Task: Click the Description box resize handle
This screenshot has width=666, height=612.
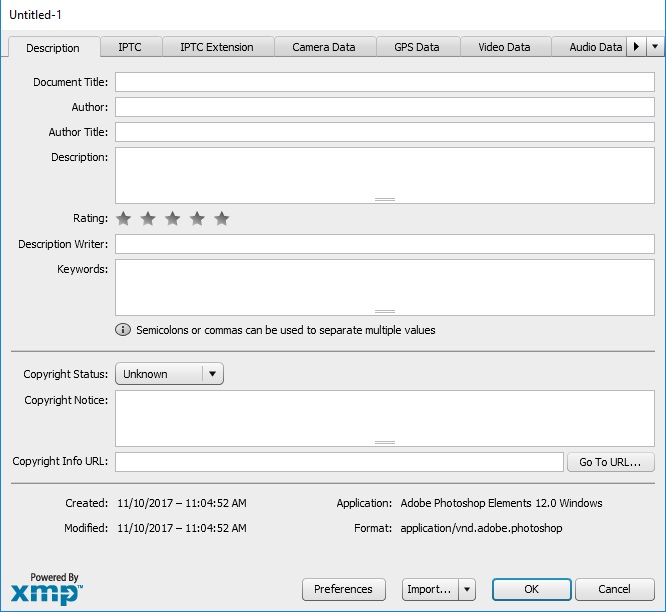Action: coord(385,200)
